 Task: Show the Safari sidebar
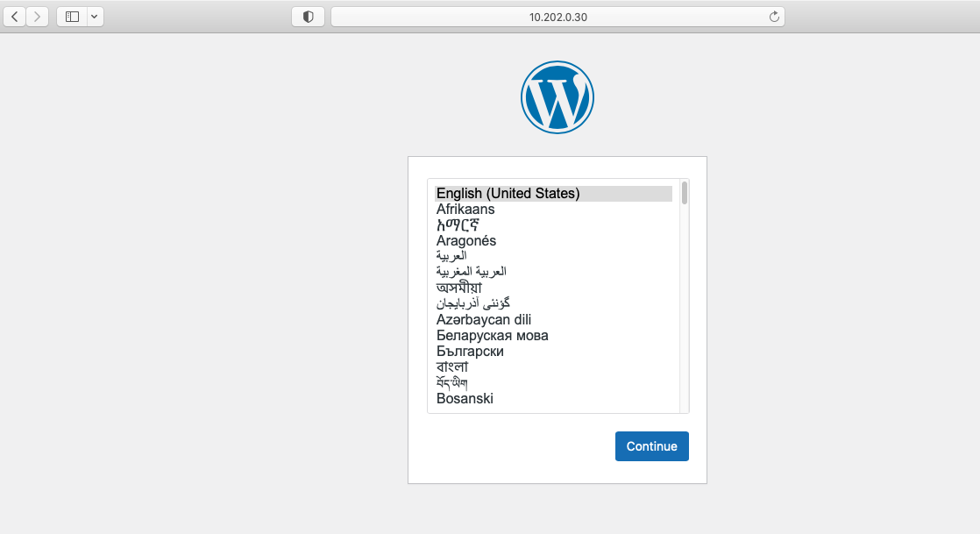point(72,17)
